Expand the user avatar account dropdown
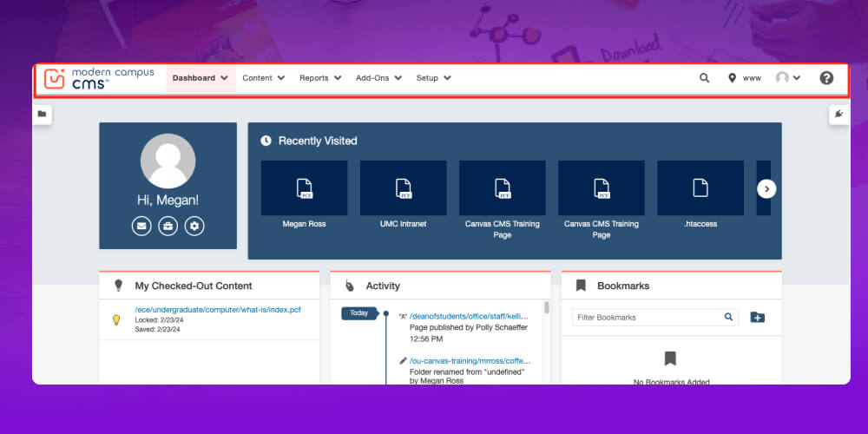Image resolution: width=868 pixels, height=434 pixels. (x=788, y=78)
